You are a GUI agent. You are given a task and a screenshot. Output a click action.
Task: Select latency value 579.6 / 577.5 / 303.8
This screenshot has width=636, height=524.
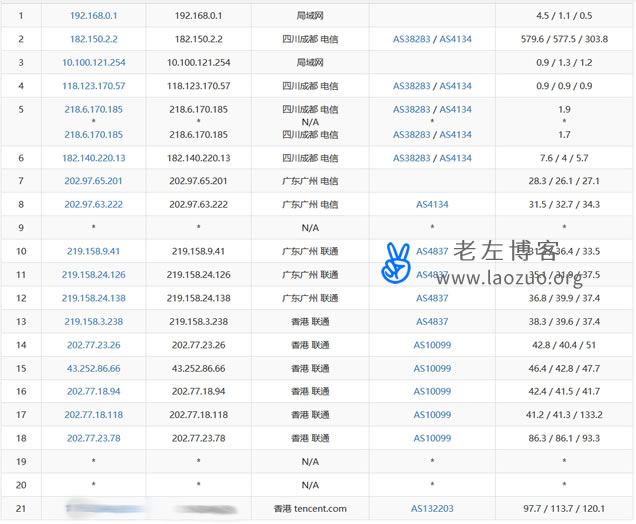(x=564, y=39)
